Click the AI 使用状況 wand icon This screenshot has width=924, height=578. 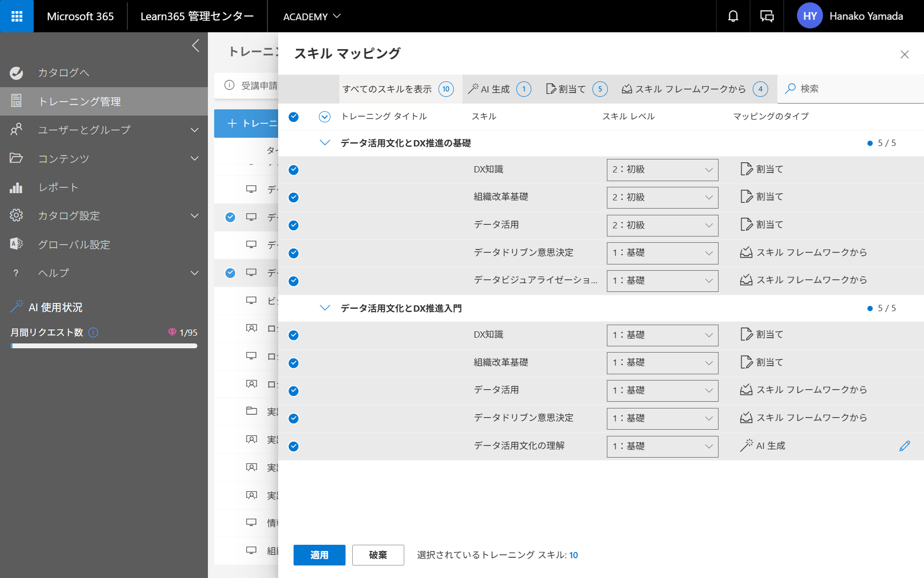click(17, 306)
